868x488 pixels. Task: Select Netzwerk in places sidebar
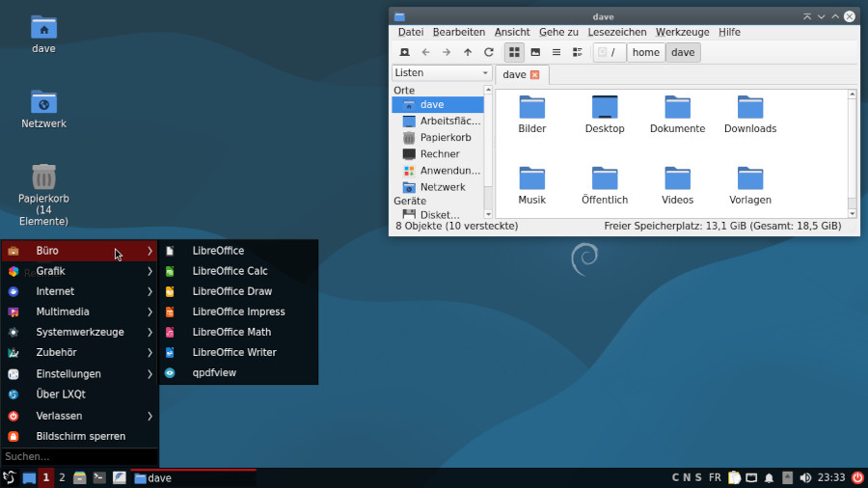[x=437, y=187]
